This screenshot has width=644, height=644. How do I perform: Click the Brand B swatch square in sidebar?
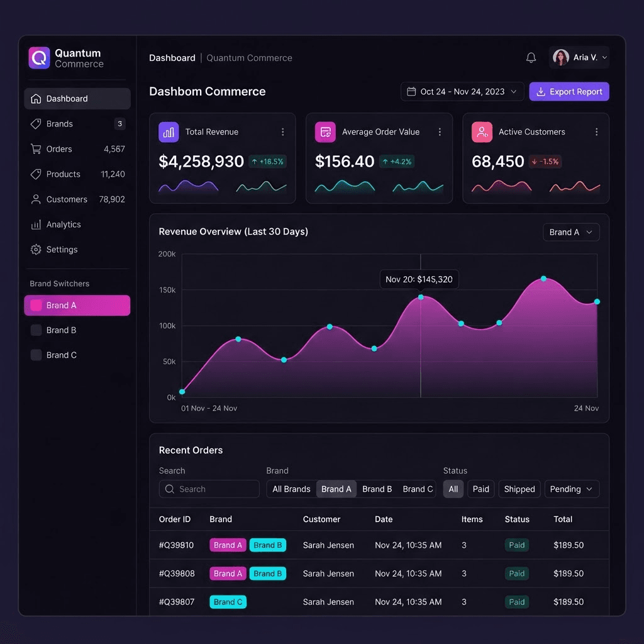click(x=36, y=330)
